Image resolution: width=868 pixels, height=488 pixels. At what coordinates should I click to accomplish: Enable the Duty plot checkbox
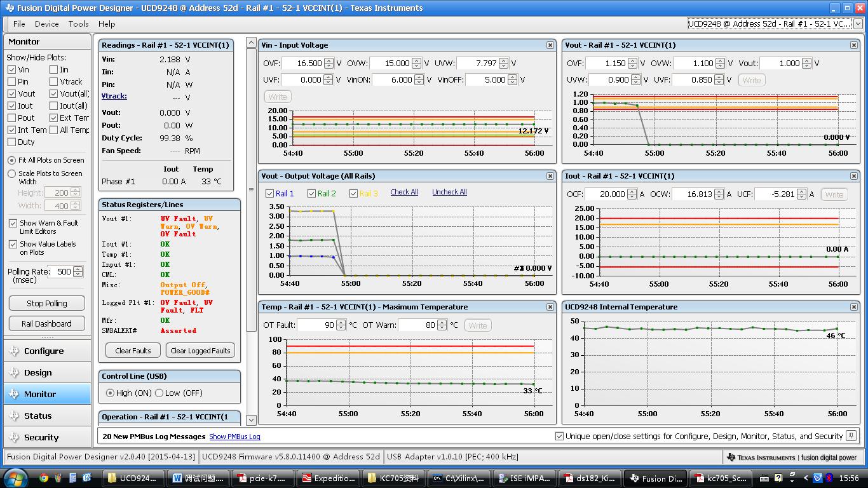click(12, 142)
